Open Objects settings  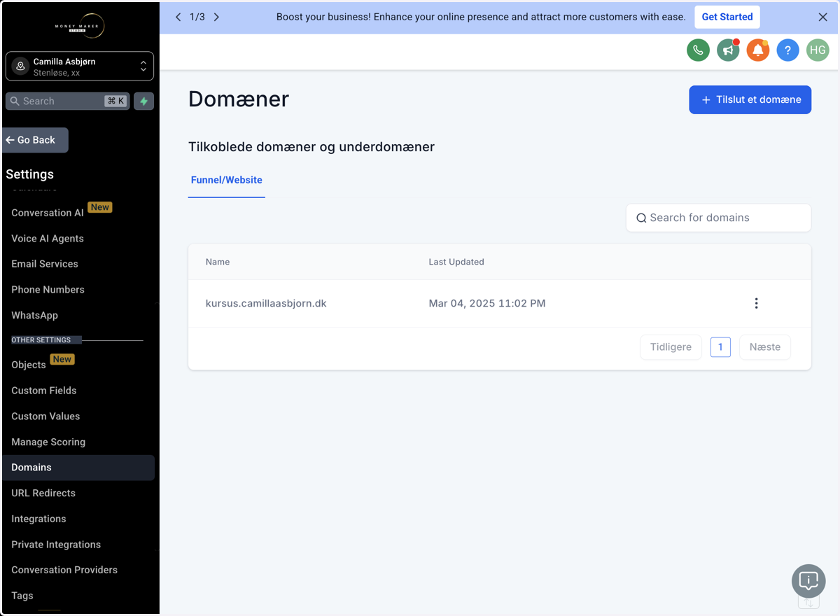click(x=29, y=365)
